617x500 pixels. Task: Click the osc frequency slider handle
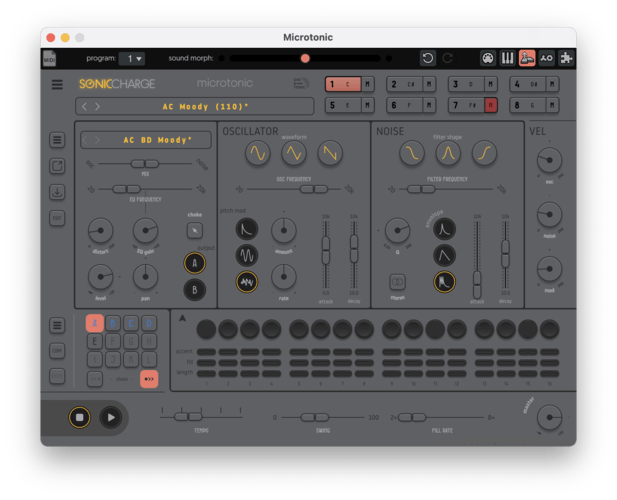314,189
